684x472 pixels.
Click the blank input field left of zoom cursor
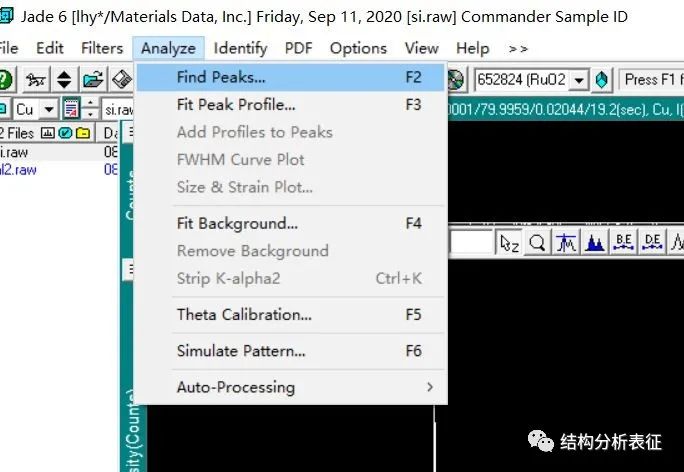pos(471,242)
